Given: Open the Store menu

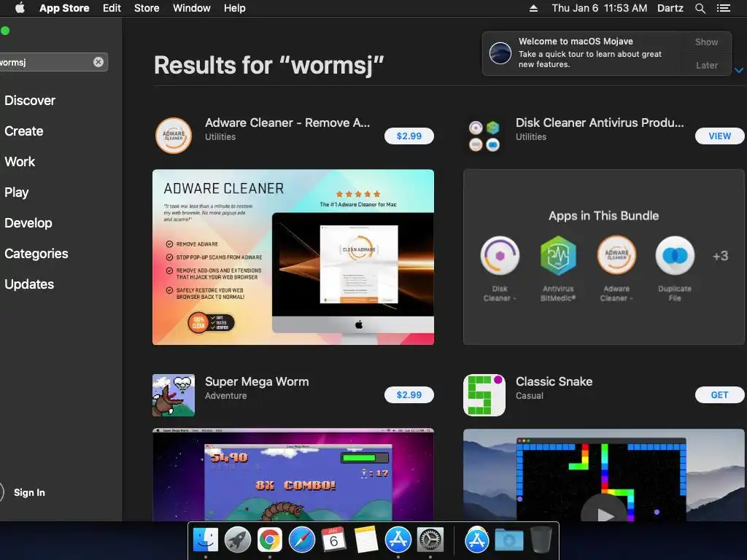Looking at the screenshot, I should [147, 8].
